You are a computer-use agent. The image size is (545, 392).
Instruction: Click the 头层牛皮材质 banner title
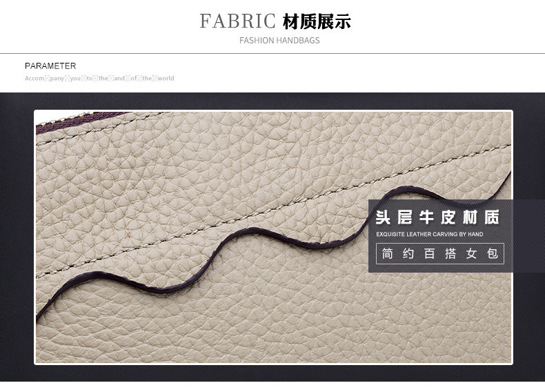pos(437,218)
